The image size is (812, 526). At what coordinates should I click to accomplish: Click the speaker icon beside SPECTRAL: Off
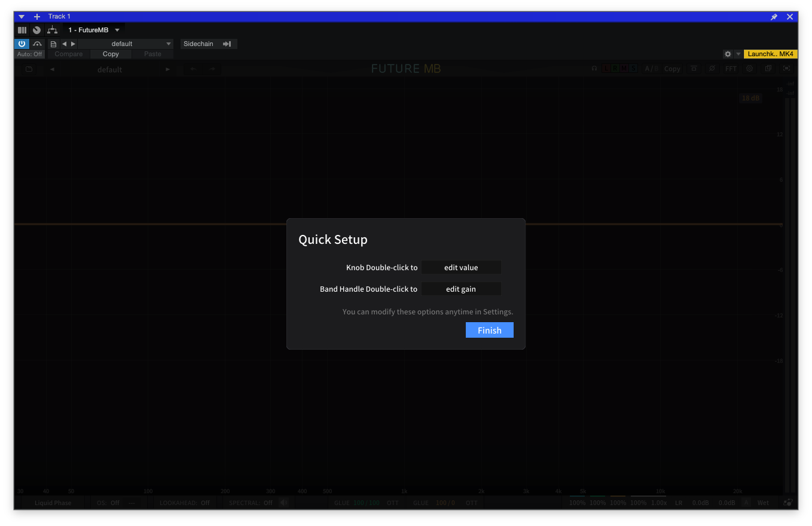(x=284, y=503)
